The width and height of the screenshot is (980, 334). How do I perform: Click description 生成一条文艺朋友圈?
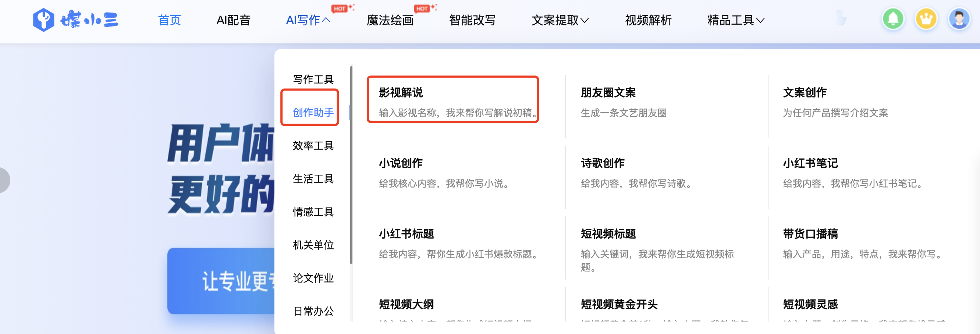coord(623,113)
